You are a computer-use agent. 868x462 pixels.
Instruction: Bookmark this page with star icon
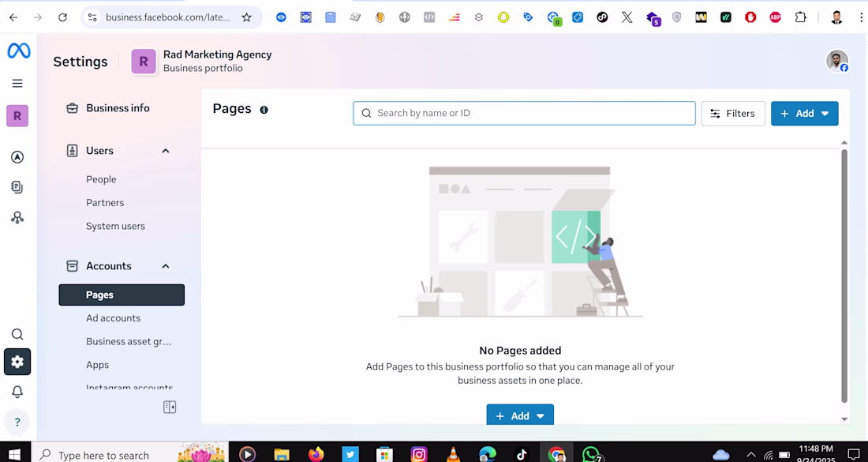point(247,17)
